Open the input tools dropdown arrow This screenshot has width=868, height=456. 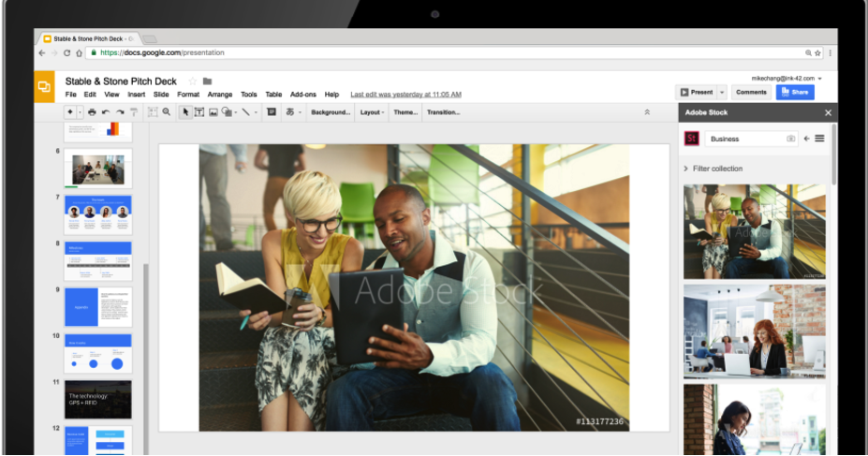pos(300,112)
